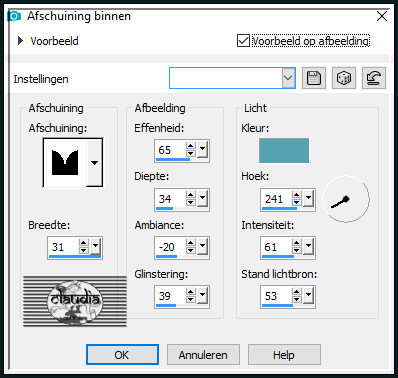Open the Afschuining bevel shape dropdown
This screenshot has height=378, width=398.
pos(95,163)
